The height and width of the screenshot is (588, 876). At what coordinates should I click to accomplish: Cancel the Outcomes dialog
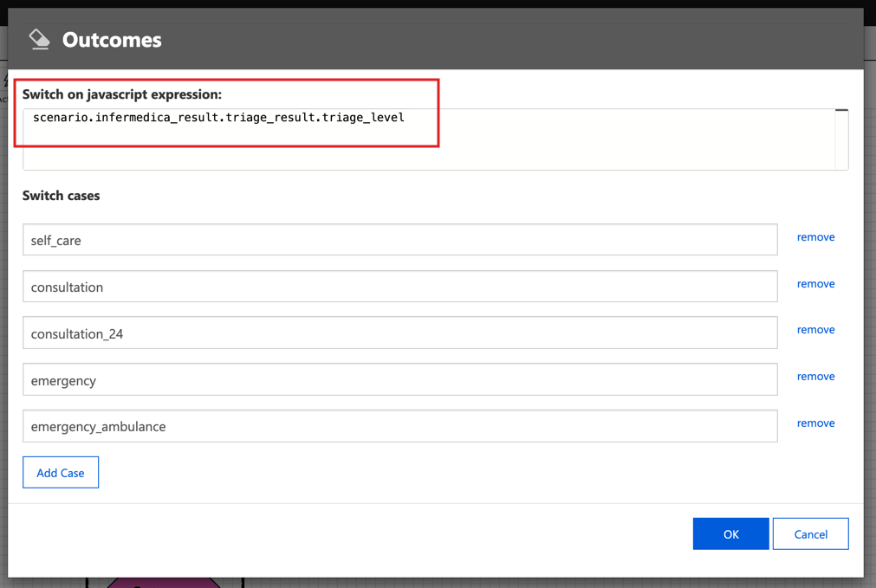click(811, 533)
